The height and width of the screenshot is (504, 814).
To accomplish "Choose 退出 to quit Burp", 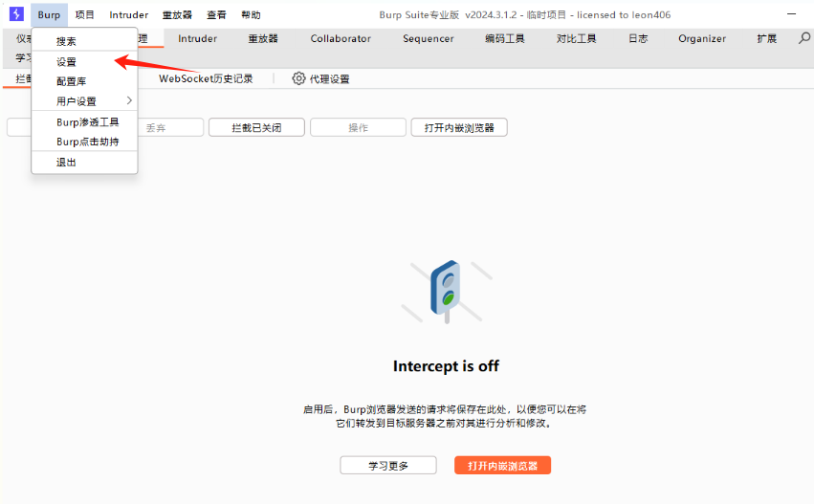I will pyautogui.click(x=84, y=162).
